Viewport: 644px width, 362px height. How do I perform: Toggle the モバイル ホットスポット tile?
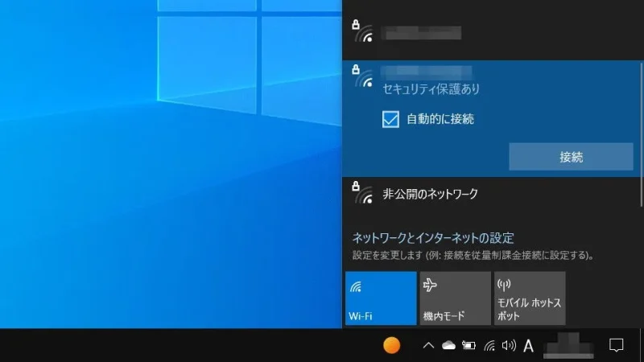[530, 298]
